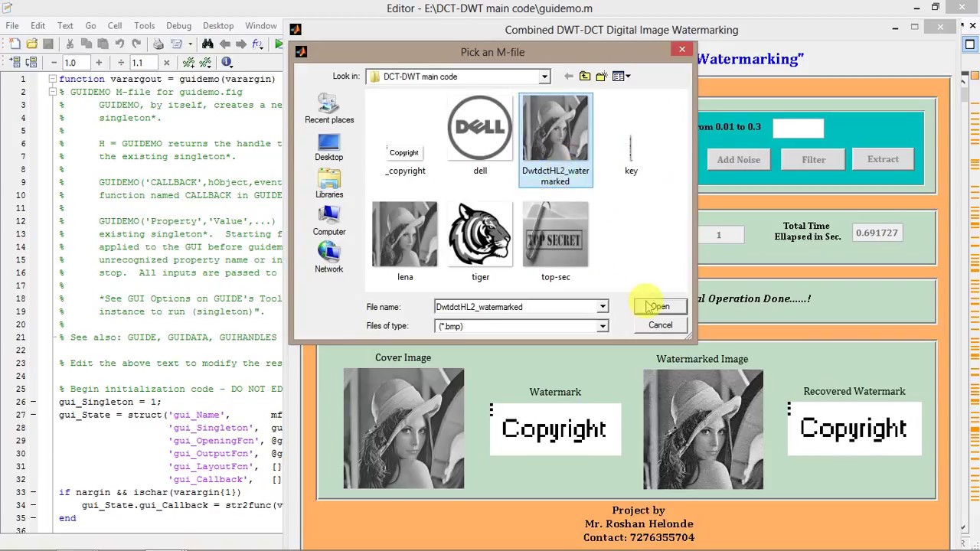Click the Add Noise button

point(739,159)
